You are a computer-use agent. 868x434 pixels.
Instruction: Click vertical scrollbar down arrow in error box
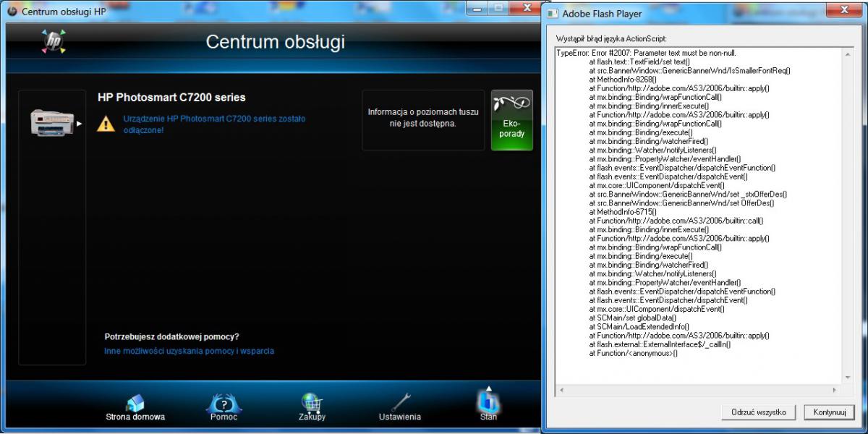848,378
